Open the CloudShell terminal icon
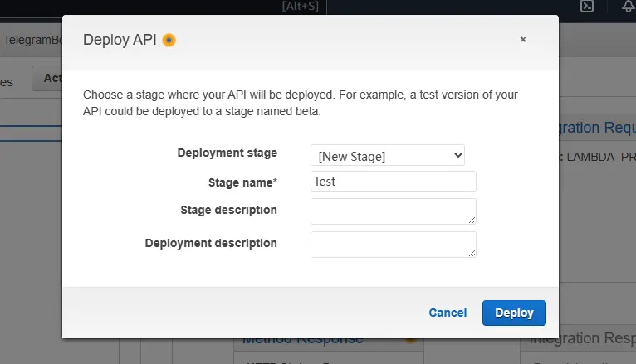Viewport: 636px width, 364px height. (x=586, y=6)
